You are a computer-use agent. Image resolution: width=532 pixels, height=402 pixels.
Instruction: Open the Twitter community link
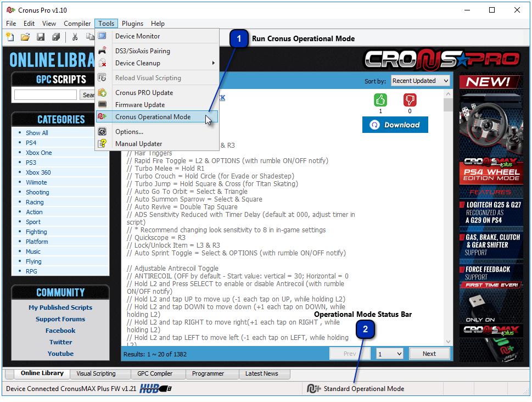click(60, 342)
